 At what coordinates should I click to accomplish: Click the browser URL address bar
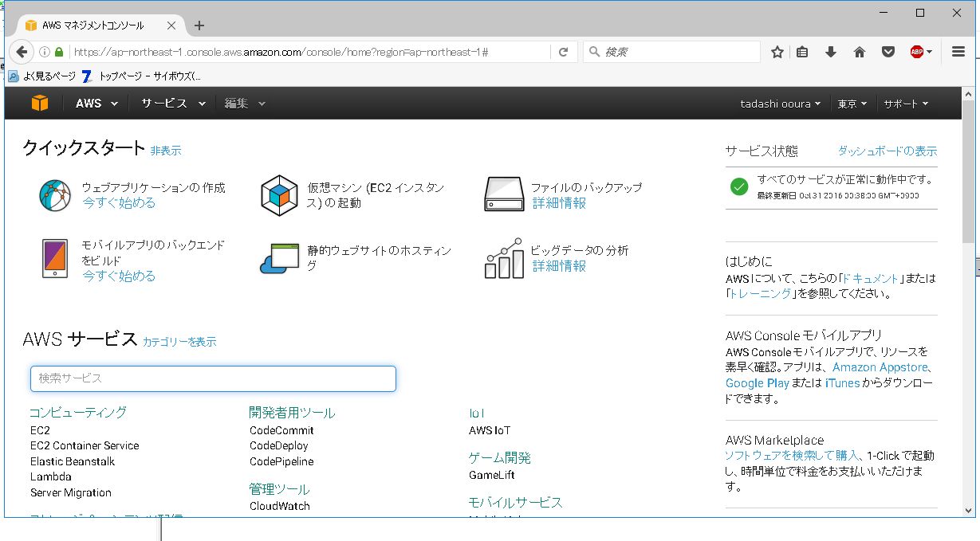309,52
